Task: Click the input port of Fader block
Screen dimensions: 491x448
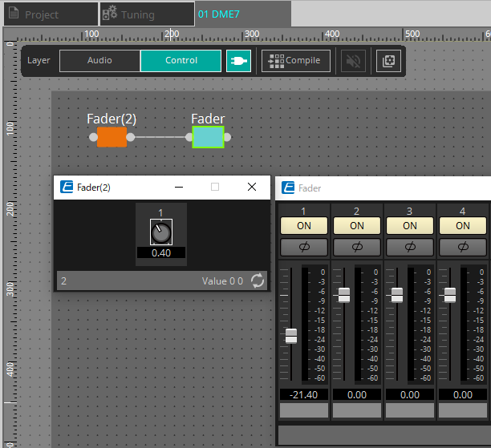Action: 189,137
